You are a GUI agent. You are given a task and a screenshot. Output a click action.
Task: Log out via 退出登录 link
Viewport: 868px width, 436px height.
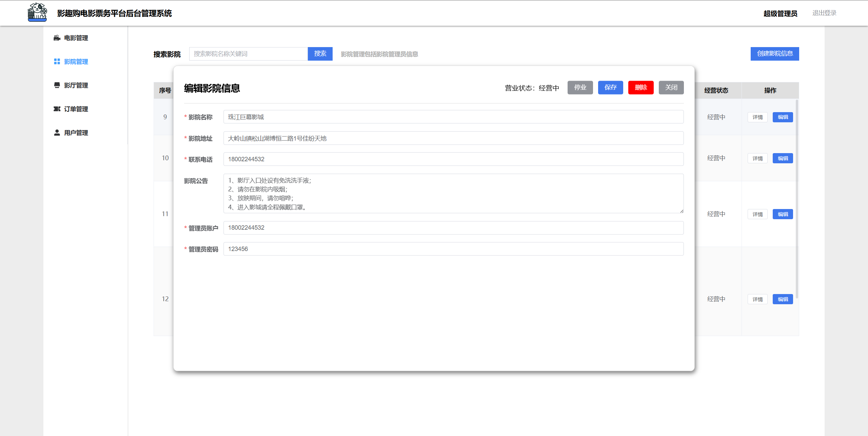click(824, 13)
